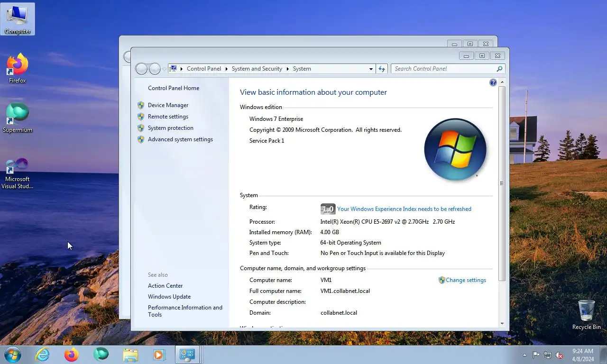Open Microsoft Visual Studio desktop shortcut
The height and width of the screenshot is (364, 607).
(18, 173)
